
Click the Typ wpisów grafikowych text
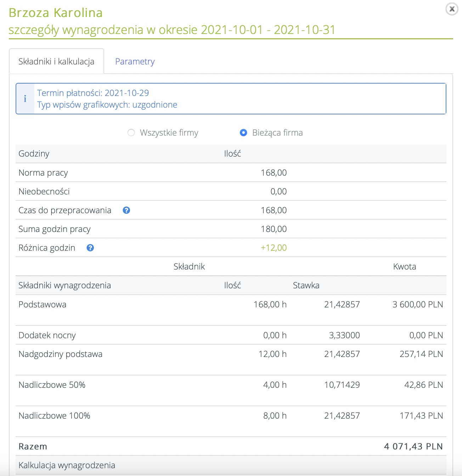tap(107, 105)
